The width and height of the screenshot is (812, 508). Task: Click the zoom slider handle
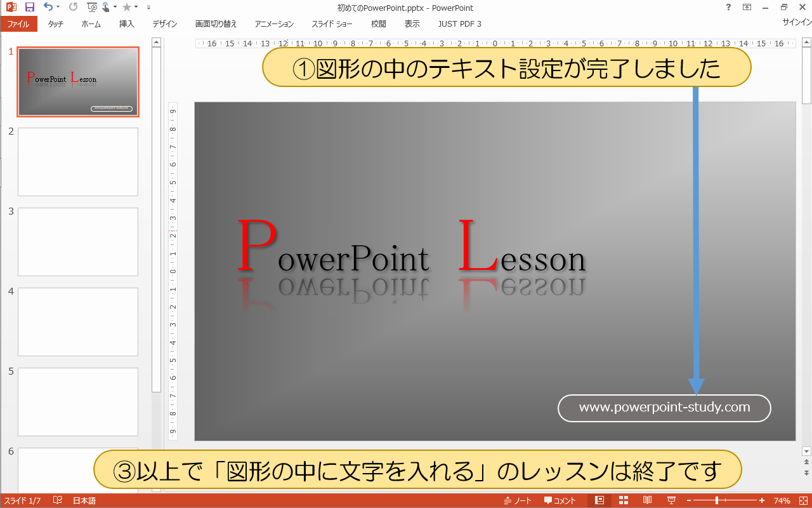717,501
